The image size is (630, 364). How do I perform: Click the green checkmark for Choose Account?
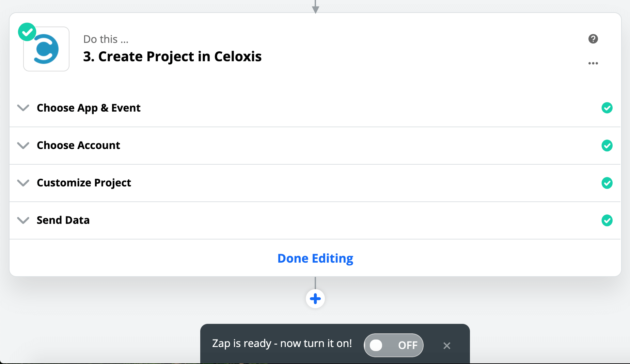607,146
